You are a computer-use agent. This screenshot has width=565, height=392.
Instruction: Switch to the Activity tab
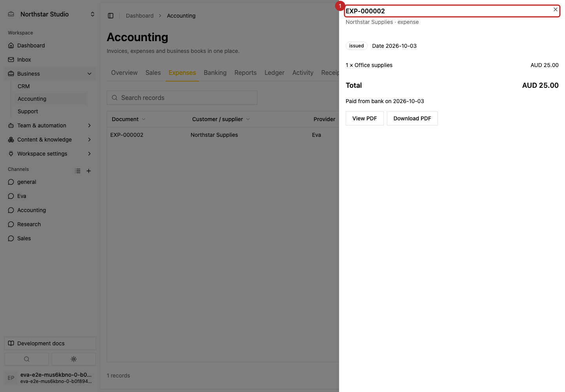click(303, 73)
